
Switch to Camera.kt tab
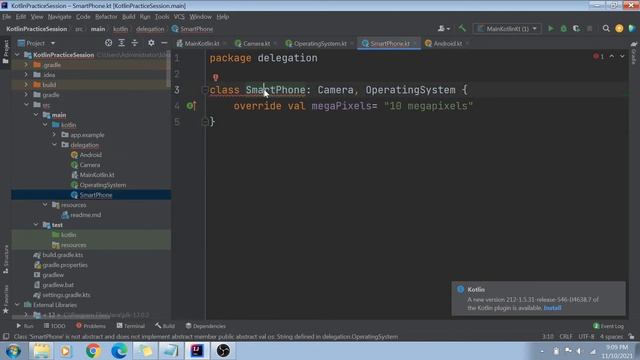point(256,43)
